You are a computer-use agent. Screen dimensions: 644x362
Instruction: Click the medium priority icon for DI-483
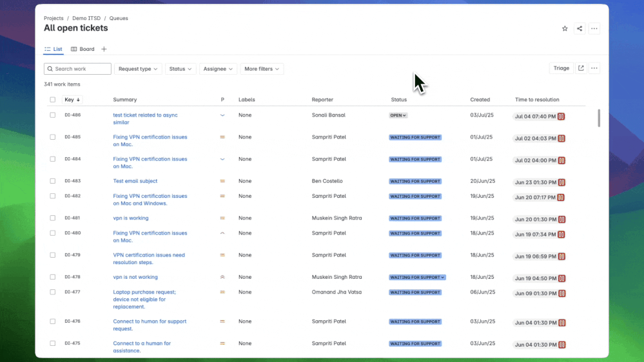pos(222,181)
